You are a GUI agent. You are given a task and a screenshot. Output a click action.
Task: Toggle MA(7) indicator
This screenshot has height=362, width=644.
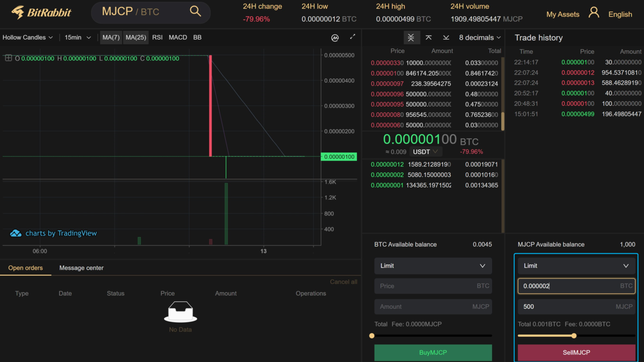[x=111, y=38]
